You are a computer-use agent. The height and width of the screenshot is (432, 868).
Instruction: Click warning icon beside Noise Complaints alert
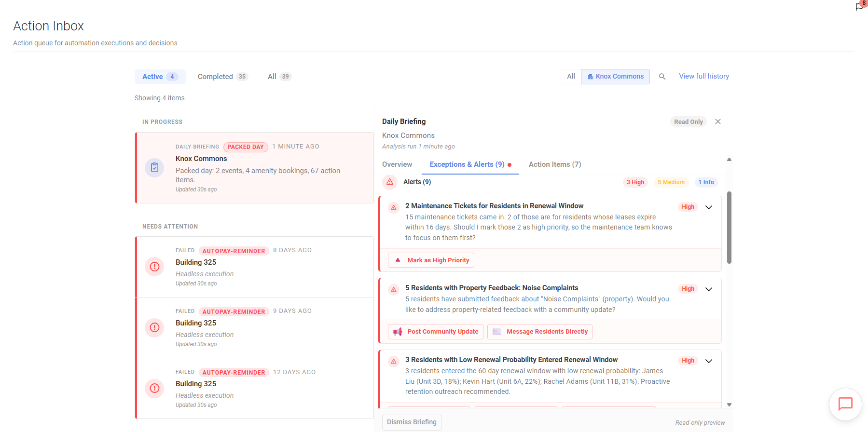point(394,289)
